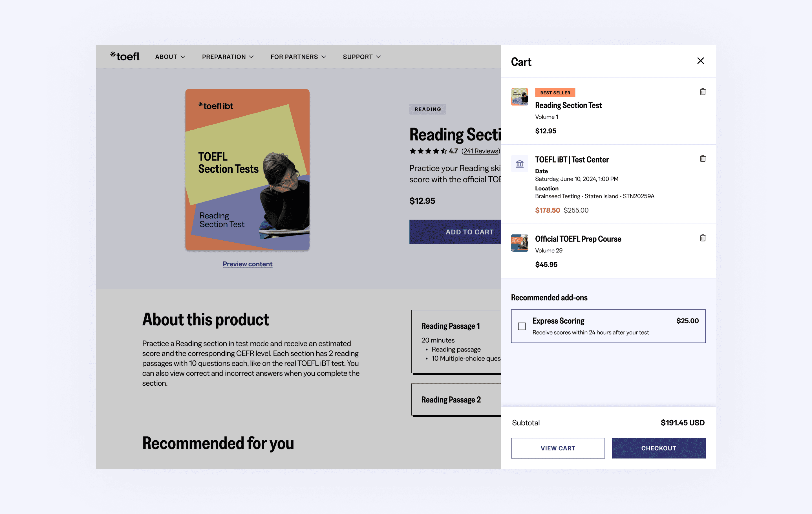Click the Test Center building icon
Image resolution: width=812 pixels, height=514 pixels.
click(x=519, y=164)
